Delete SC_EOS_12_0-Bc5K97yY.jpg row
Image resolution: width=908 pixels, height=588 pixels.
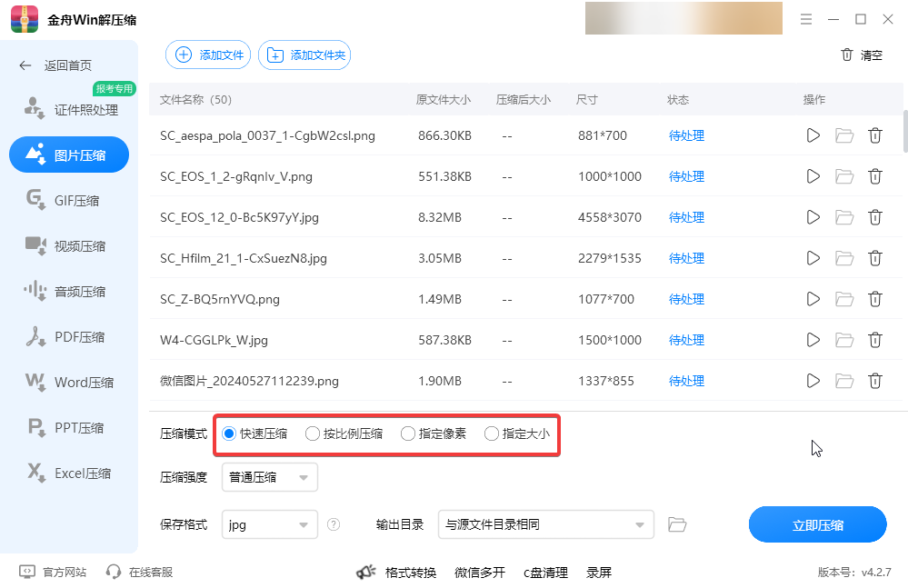pyautogui.click(x=875, y=217)
